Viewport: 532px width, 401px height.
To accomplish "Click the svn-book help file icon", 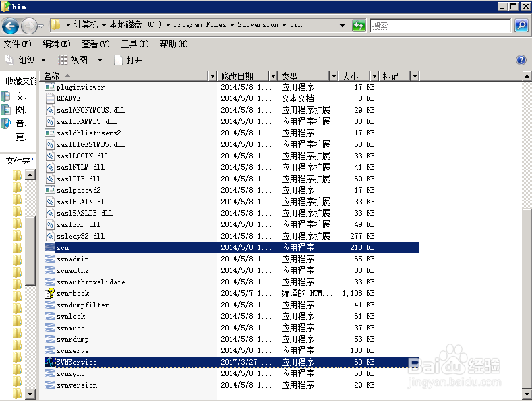I will [x=50, y=293].
